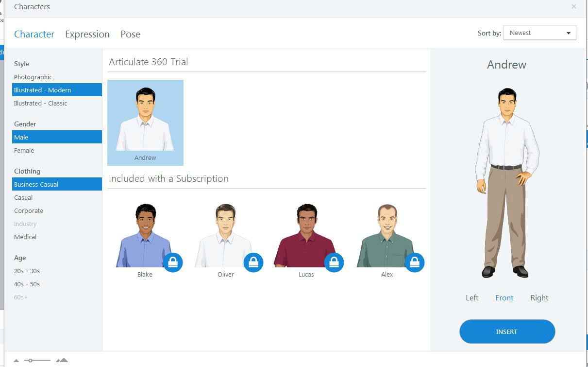The image size is (588, 367).
Task: Click the large thumbnails zoom-in icon
Action: click(62, 360)
